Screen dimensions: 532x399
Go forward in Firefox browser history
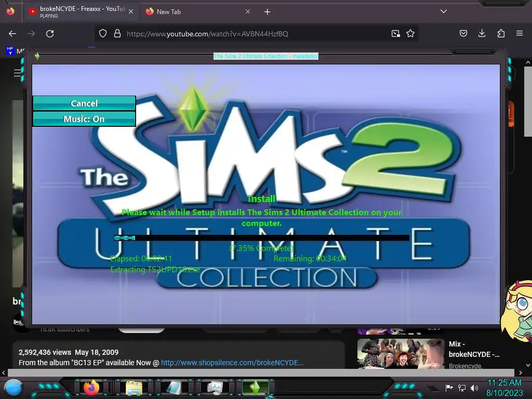(x=31, y=34)
